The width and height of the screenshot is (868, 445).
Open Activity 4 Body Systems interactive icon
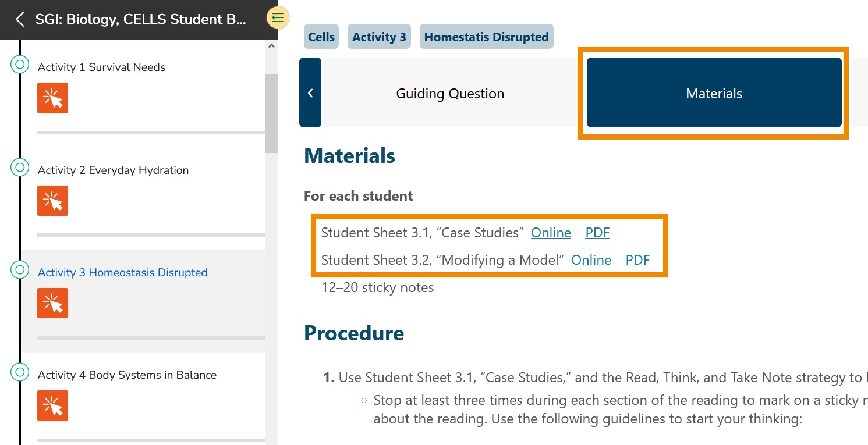point(52,405)
